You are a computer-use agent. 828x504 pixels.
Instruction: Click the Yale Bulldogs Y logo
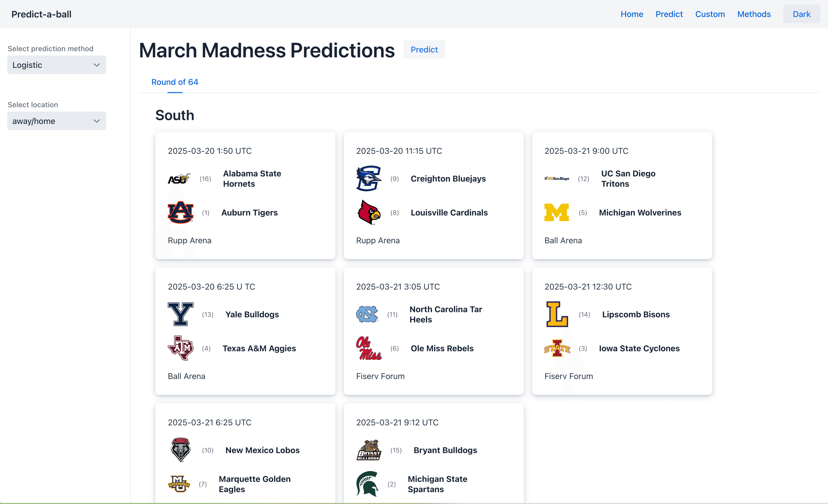click(x=180, y=314)
